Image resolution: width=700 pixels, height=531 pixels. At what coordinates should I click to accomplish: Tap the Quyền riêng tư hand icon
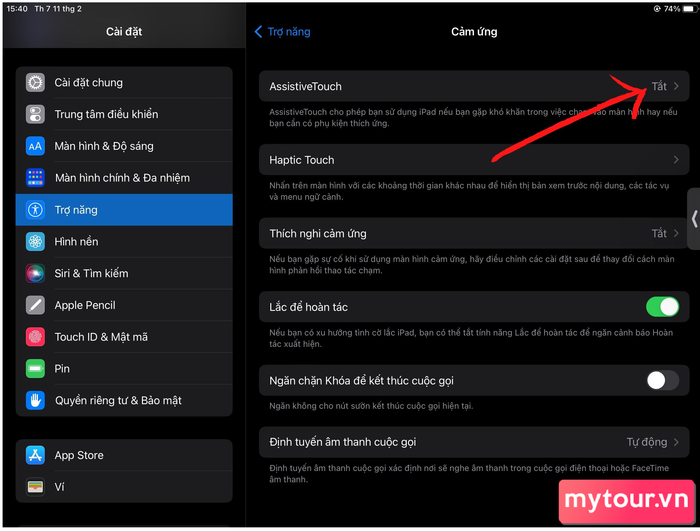35,401
